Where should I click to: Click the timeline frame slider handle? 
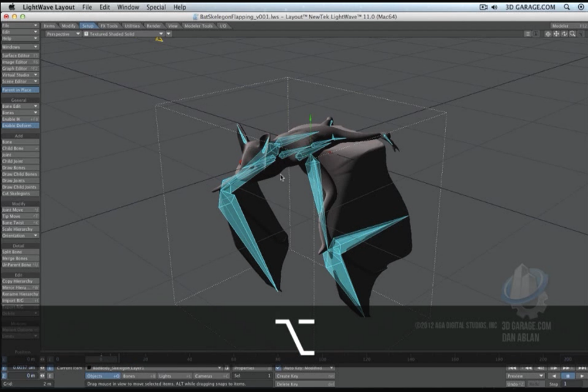pyautogui.click(x=101, y=359)
